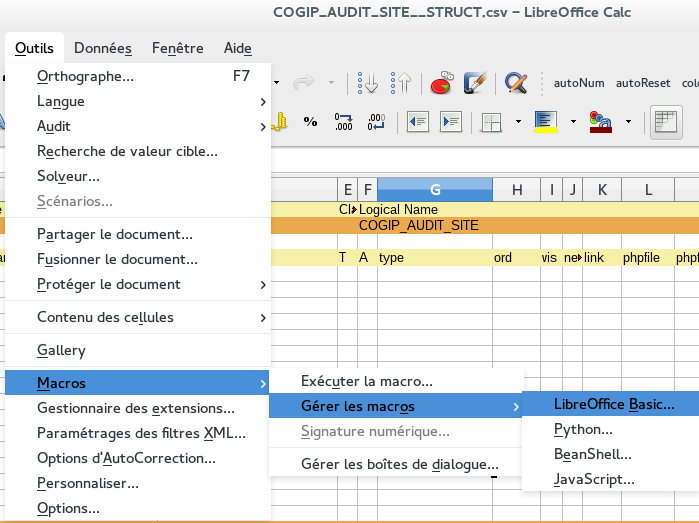The image size is (699, 523).
Task: Choose Python... macro manager
Action: pos(611,429)
